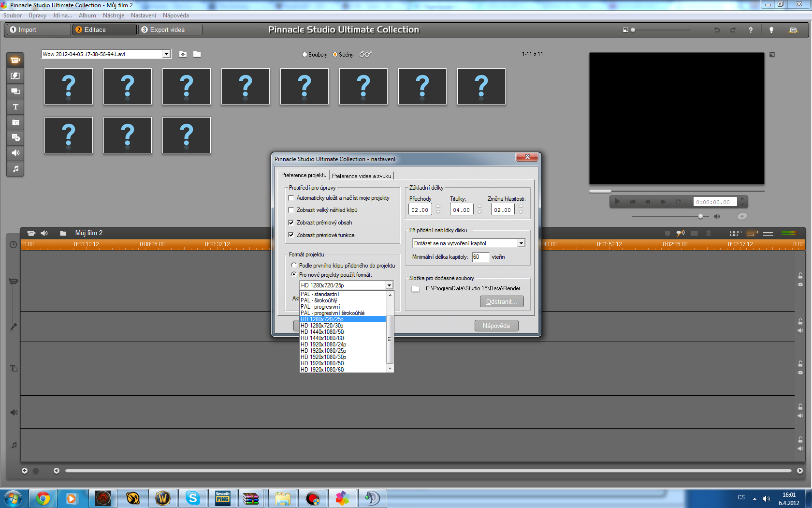
Task: Open Skype from the taskbar
Action: 193,498
